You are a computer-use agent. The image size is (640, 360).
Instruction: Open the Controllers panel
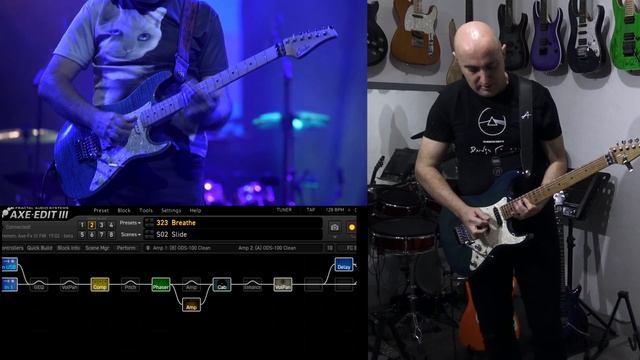[12, 248]
